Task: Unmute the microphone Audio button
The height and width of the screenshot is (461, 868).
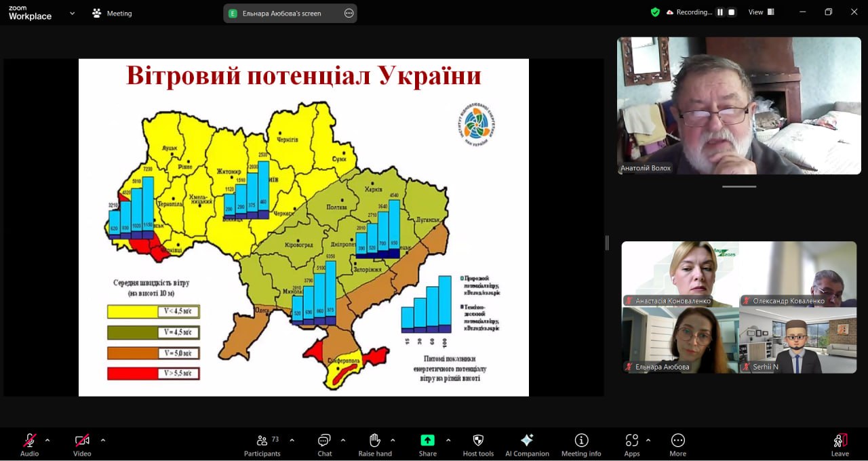Action: click(x=29, y=445)
